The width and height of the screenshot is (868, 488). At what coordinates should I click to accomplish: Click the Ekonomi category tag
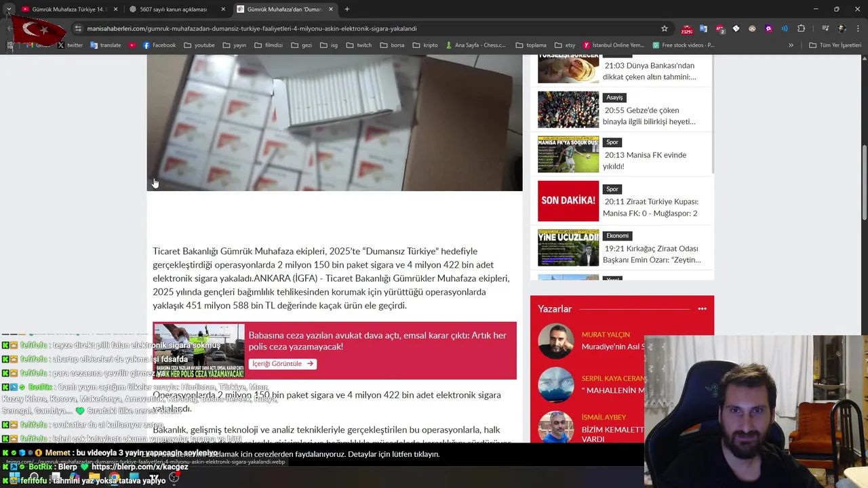coord(618,236)
